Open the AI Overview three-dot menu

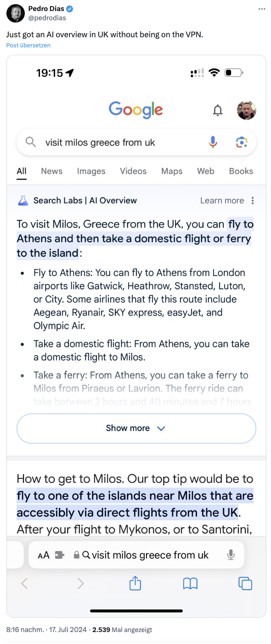(x=253, y=201)
